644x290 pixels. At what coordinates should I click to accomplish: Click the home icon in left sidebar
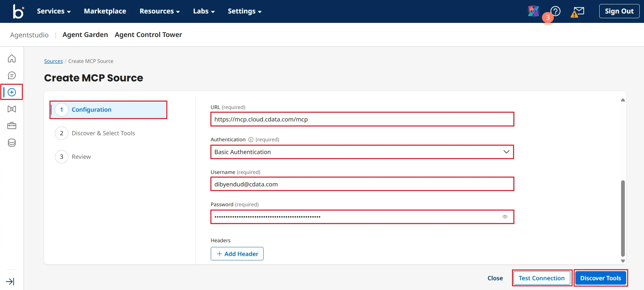click(x=12, y=59)
